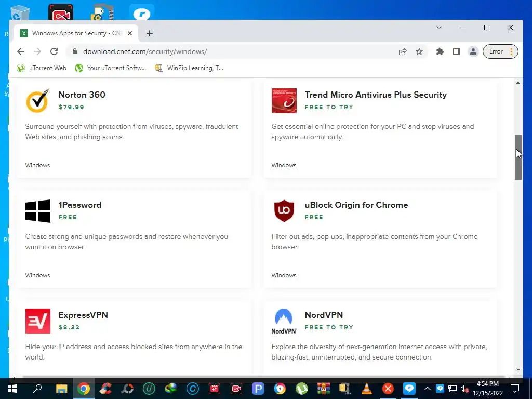532x399 pixels.
Task: Open the Chrome side panel
Action: (457, 51)
